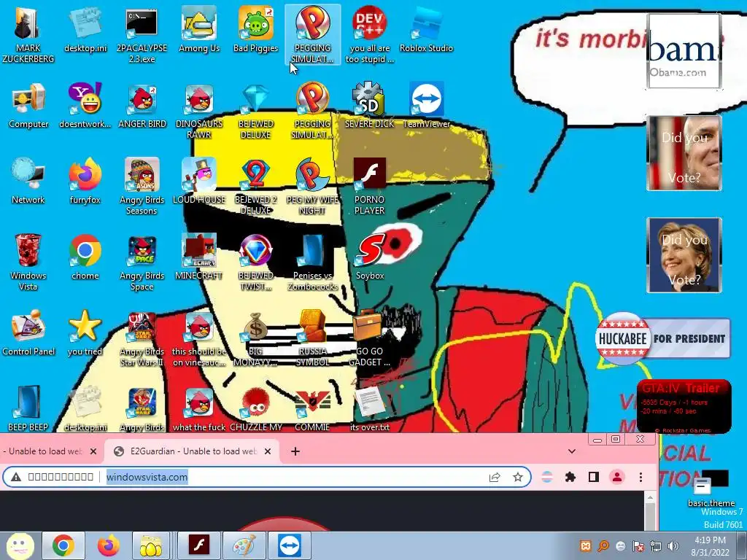
Task: Open the Among Us desktop shortcut
Action: [x=199, y=29]
